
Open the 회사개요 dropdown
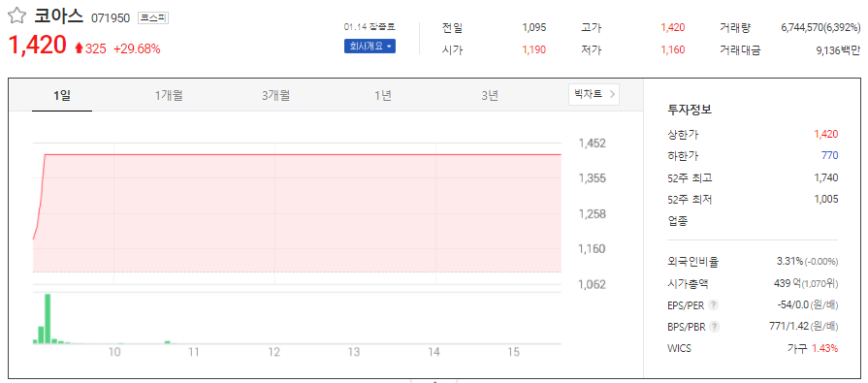click(x=370, y=47)
